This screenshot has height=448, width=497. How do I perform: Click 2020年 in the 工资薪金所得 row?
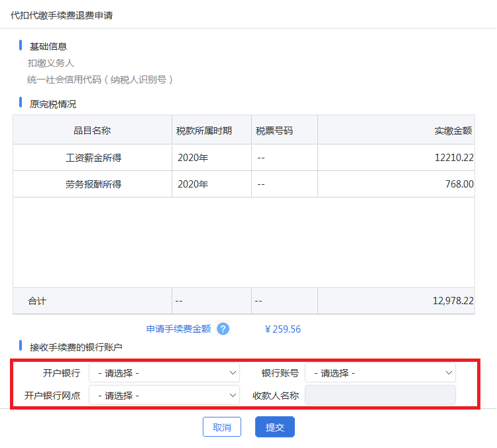pos(193,158)
